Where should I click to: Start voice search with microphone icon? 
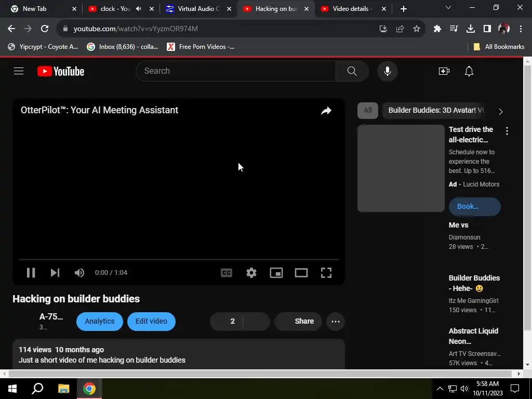(x=387, y=71)
